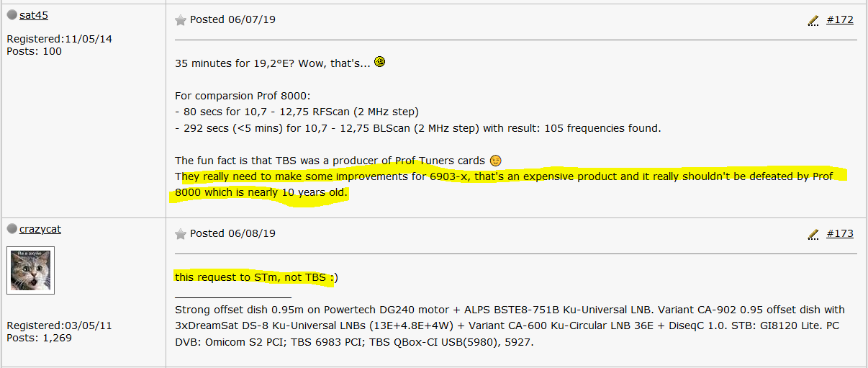Click the winking smiley after "Prof Tuners cards"
This screenshot has width=868, height=368.
point(495,160)
